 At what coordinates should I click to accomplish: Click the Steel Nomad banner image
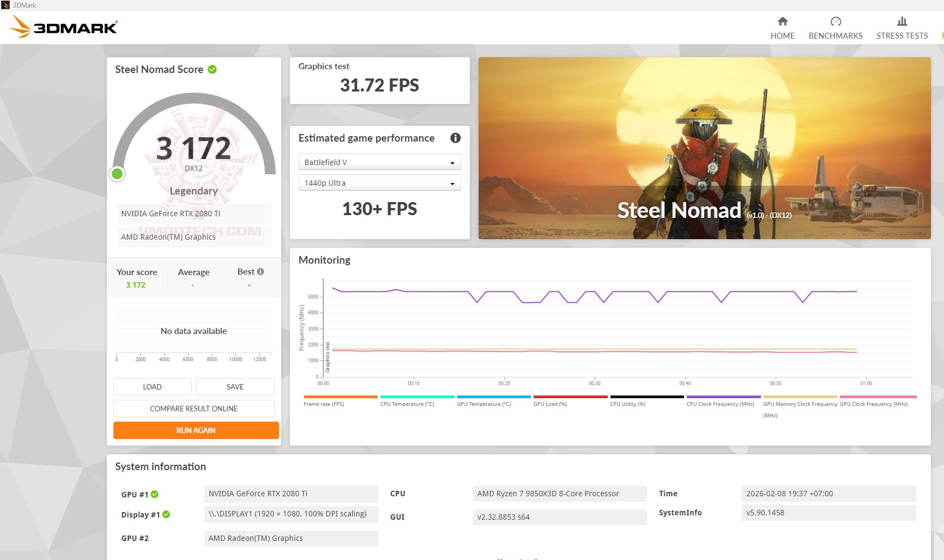coord(704,148)
